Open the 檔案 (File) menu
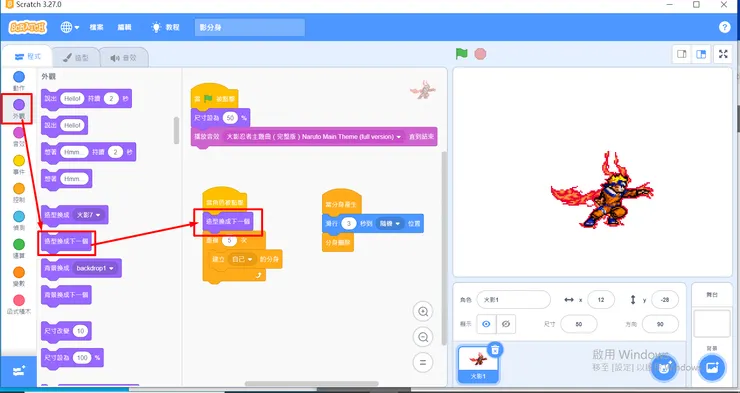This screenshot has width=740, height=393. [97, 27]
